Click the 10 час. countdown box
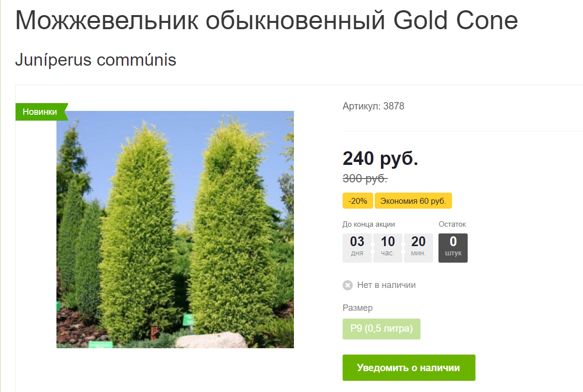 coord(387,248)
